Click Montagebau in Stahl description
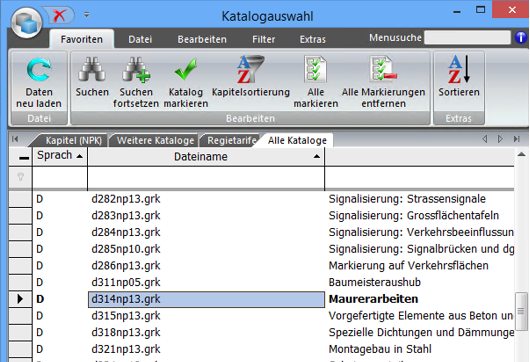 380,349
